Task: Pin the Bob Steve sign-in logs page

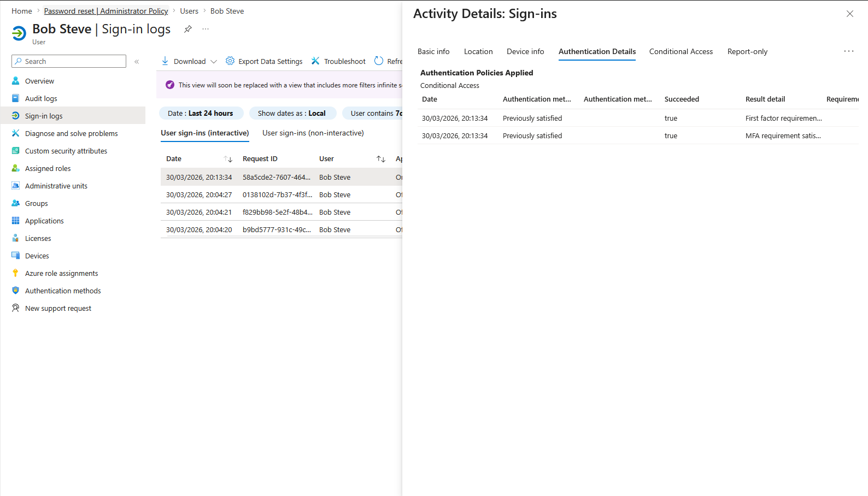Action: 188,29
